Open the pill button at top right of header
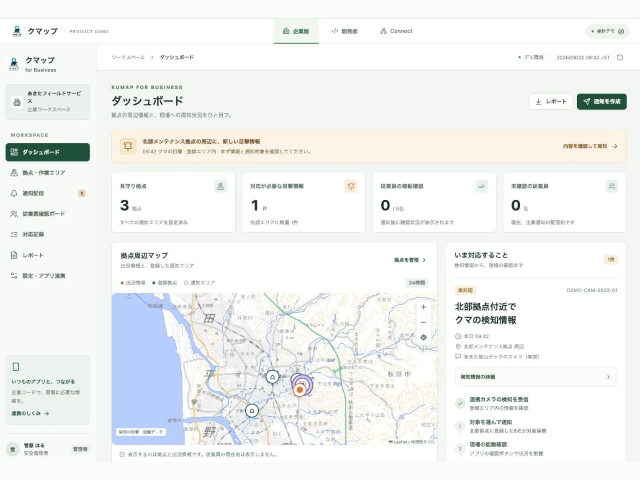Image resolution: width=640 pixels, height=480 pixels. (608, 31)
